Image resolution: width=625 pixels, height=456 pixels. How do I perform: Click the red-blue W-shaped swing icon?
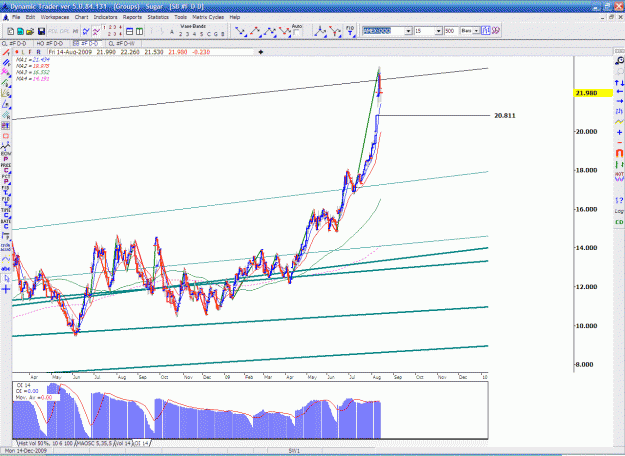285,31
